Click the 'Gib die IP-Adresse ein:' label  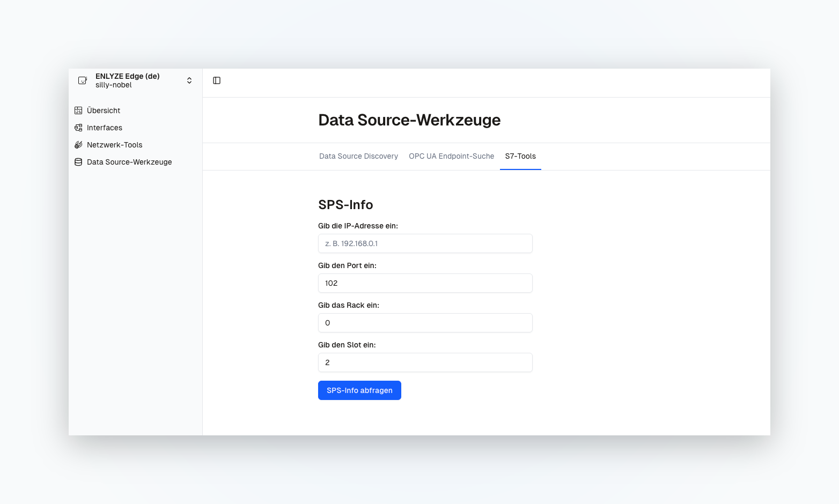tap(358, 226)
